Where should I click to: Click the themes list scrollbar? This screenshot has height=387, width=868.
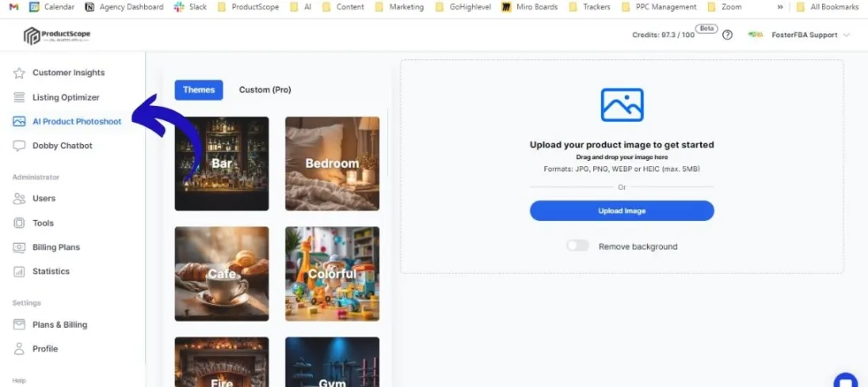pos(387,142)
